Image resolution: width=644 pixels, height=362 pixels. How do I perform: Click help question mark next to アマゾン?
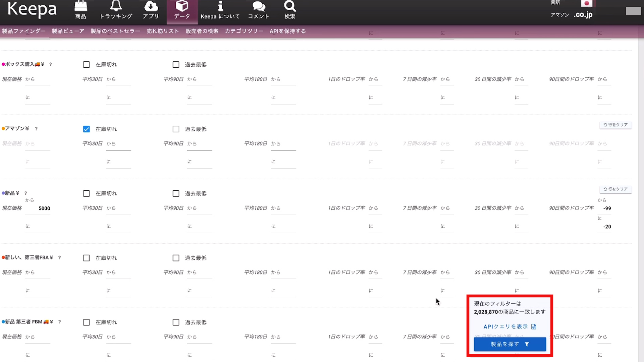(36, 129)
